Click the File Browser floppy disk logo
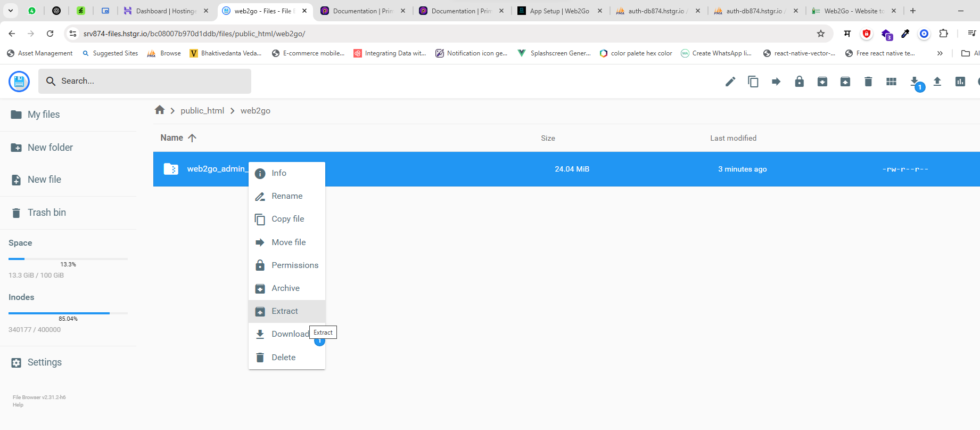The height and width of the screenshot is (430, 980). click(19, 82)
